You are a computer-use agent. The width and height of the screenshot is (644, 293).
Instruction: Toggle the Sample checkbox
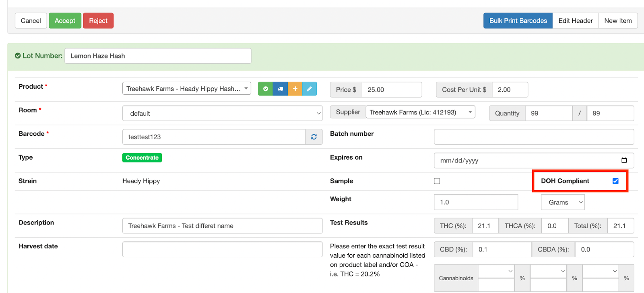[x=437, y=181]
